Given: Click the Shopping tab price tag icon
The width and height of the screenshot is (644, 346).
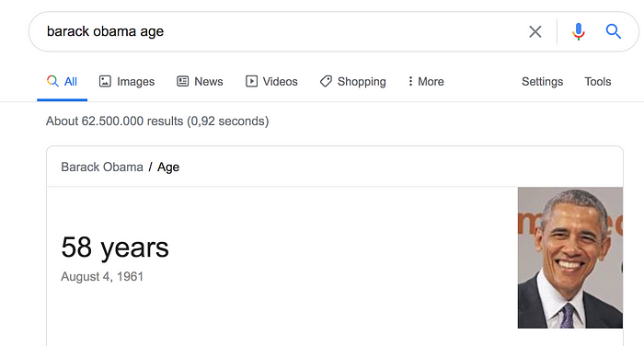Looking at the screenshot, I should coord(326,81).
